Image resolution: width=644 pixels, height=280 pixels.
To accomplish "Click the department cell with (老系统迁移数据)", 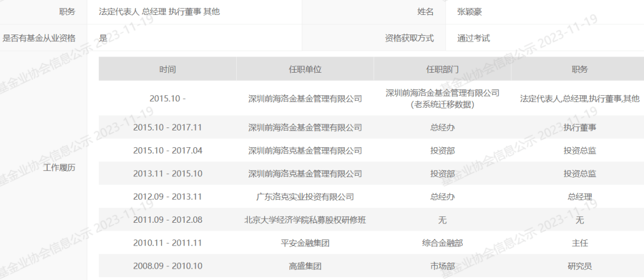I will pos(442,98).
